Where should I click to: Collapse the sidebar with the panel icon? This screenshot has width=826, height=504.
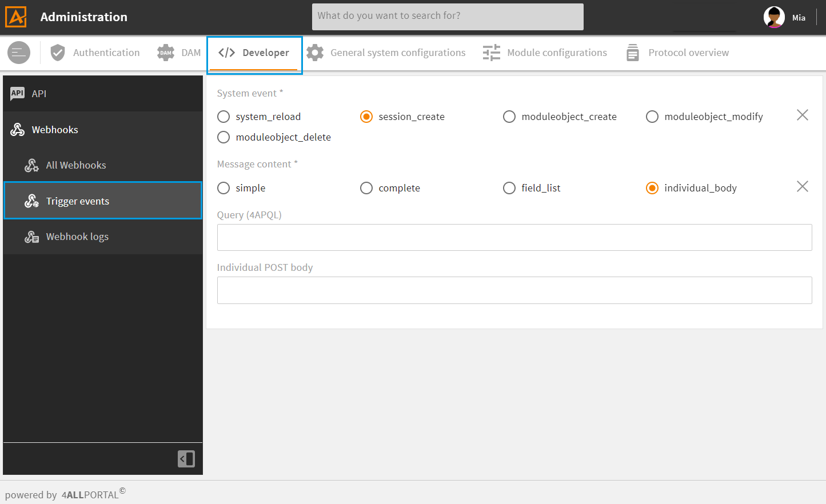186,459
